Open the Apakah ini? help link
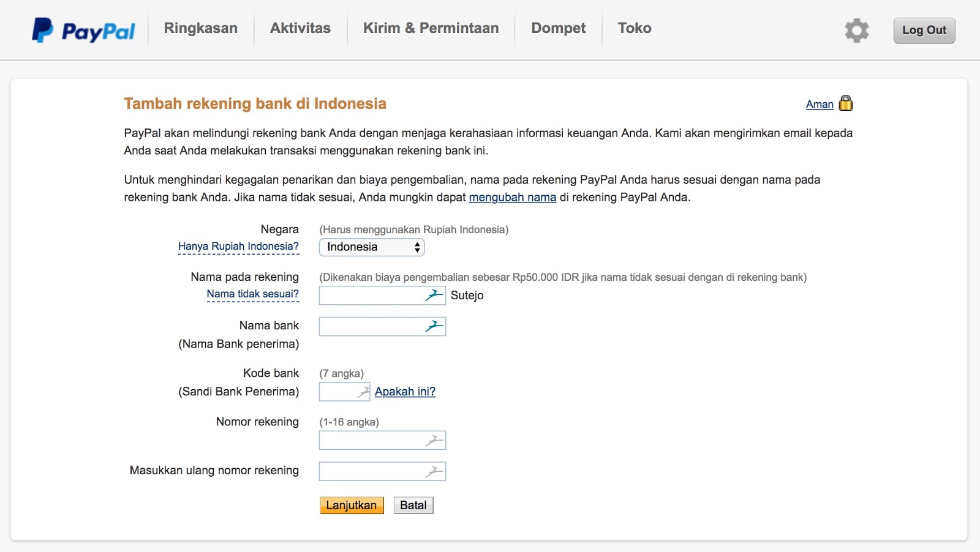Image resolution: width=980 pixels, height=552 pixels. pyautogui.click(x=405, y=391)
